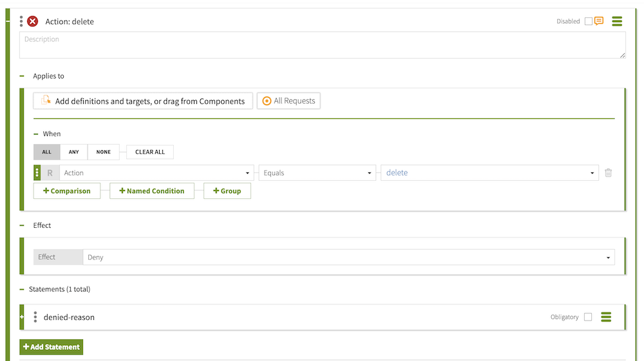Click the red deny icon beside Action: delete
The width and height of the screenshot is (644, 361).
pyautogui.click(x=32, y=21)
